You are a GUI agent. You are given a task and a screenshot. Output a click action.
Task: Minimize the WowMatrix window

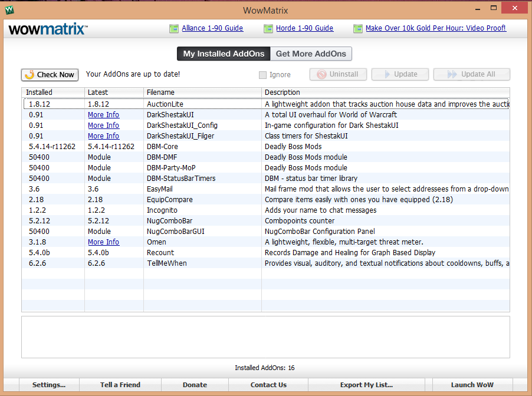point(478,8)
